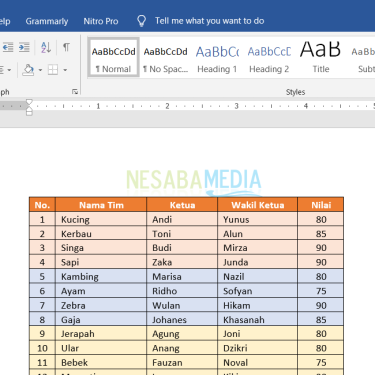Select the 'Kambing' cell

(x=101, y=276)
